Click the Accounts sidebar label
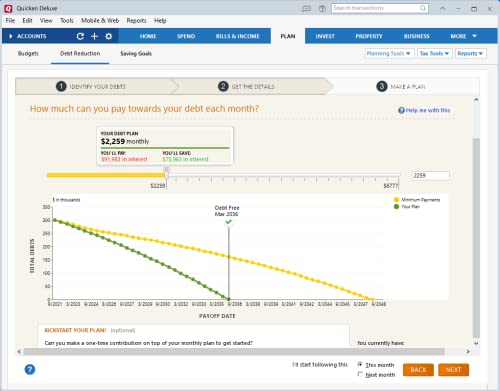500x391 pixels. [32, 36]
